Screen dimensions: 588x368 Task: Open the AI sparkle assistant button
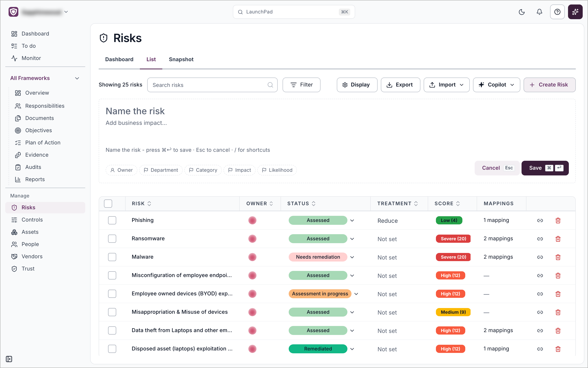click(575, 12)
